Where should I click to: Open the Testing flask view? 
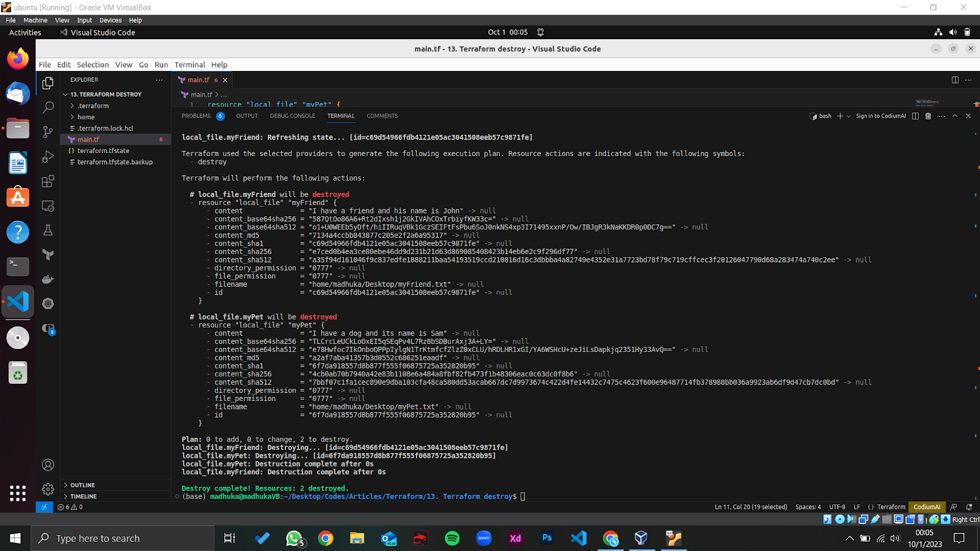pos(48,230)
